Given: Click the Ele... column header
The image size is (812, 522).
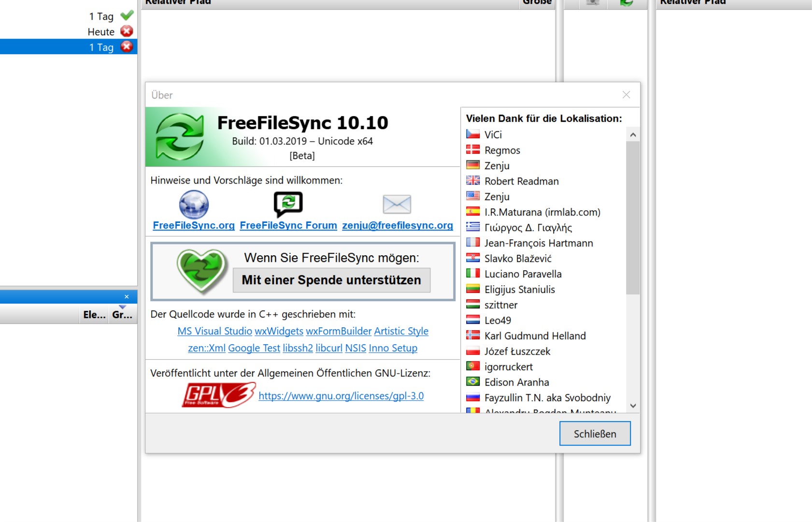Looking at the screenshot, I should (94, 315).
